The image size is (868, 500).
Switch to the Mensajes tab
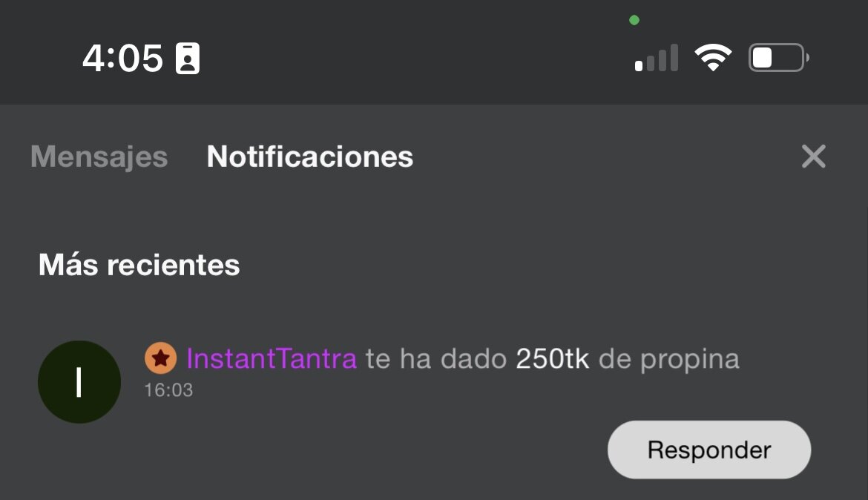[x=99, y=157]
